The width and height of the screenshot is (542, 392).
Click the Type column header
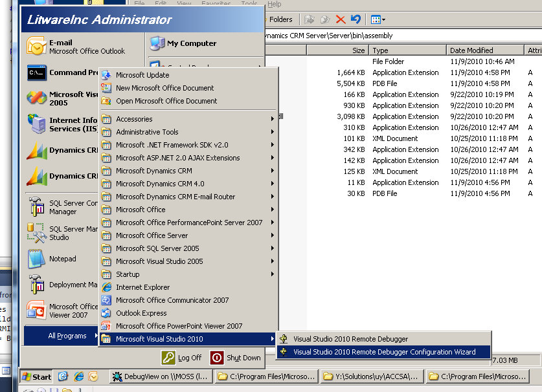coord(407,50)
